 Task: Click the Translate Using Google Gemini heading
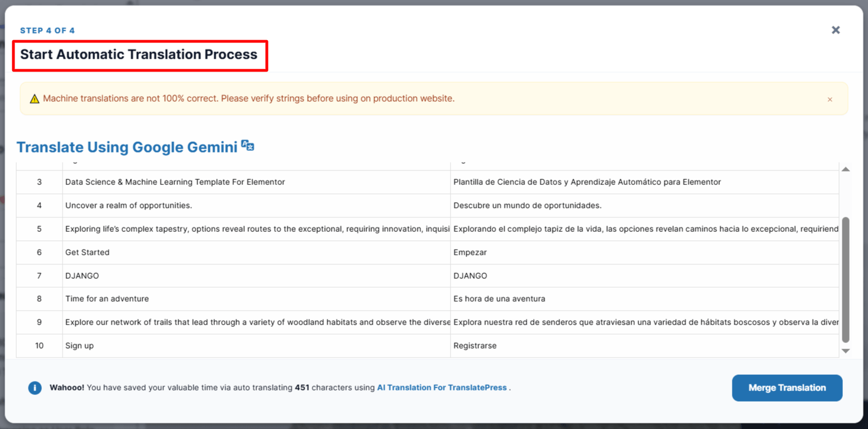(x=127, y=147)
